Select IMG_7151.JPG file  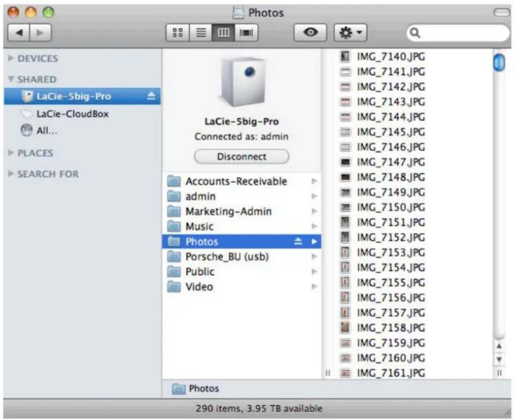pos(391,222)
